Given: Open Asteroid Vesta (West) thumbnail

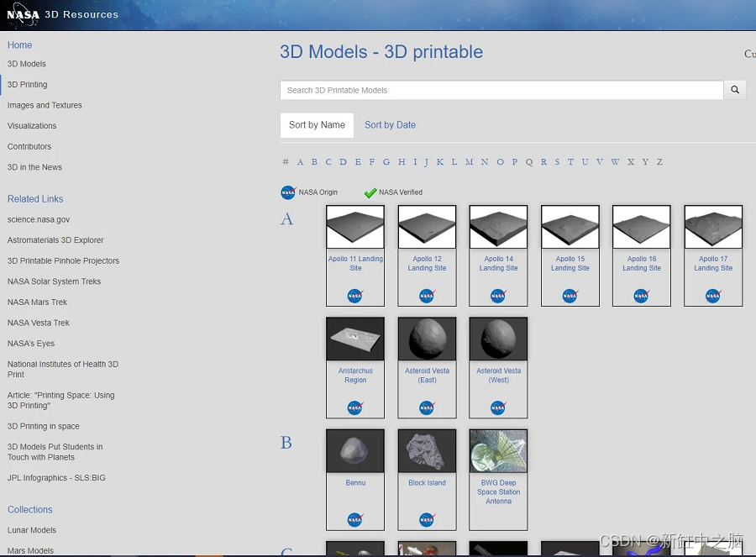Looking at the screenshot, I should pos(498,339).
